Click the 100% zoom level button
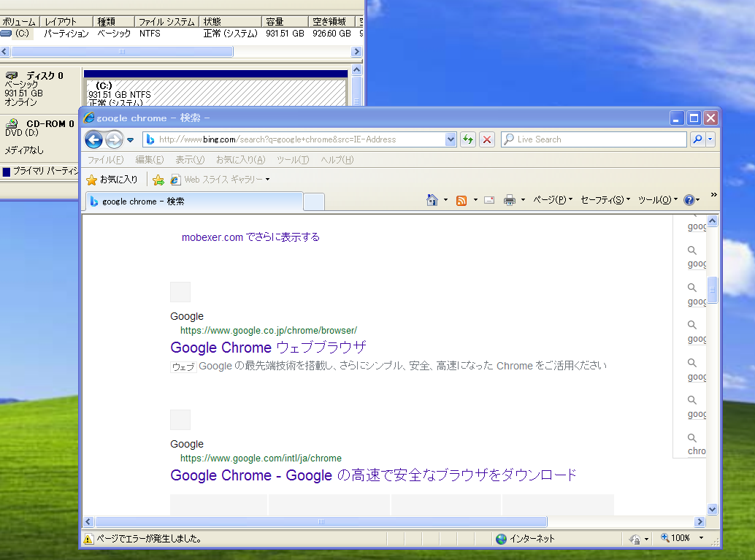Viewport: 755px width, 560px height. [676, 538]
